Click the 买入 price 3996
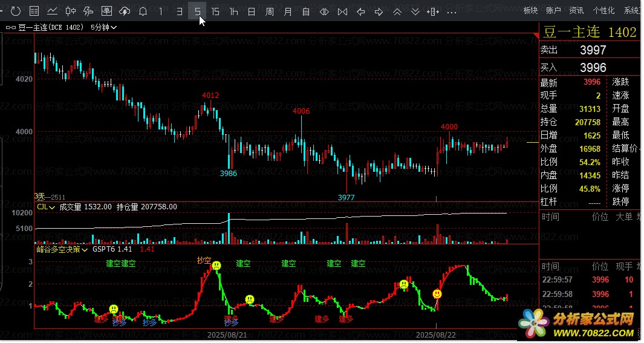The width and height of the screenshot is (644, 343). (x=593, y=67)
